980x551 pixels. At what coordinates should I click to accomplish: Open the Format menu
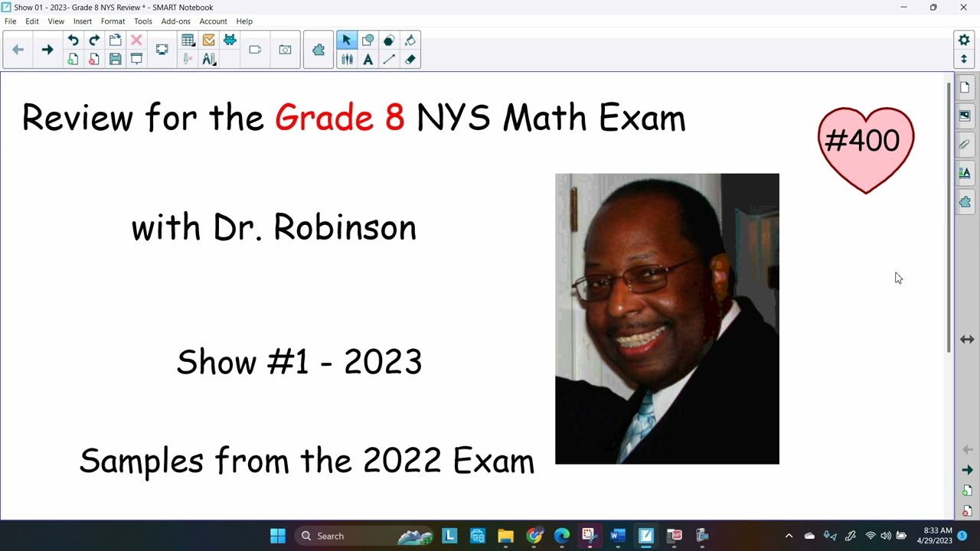(x=113, y=21)
